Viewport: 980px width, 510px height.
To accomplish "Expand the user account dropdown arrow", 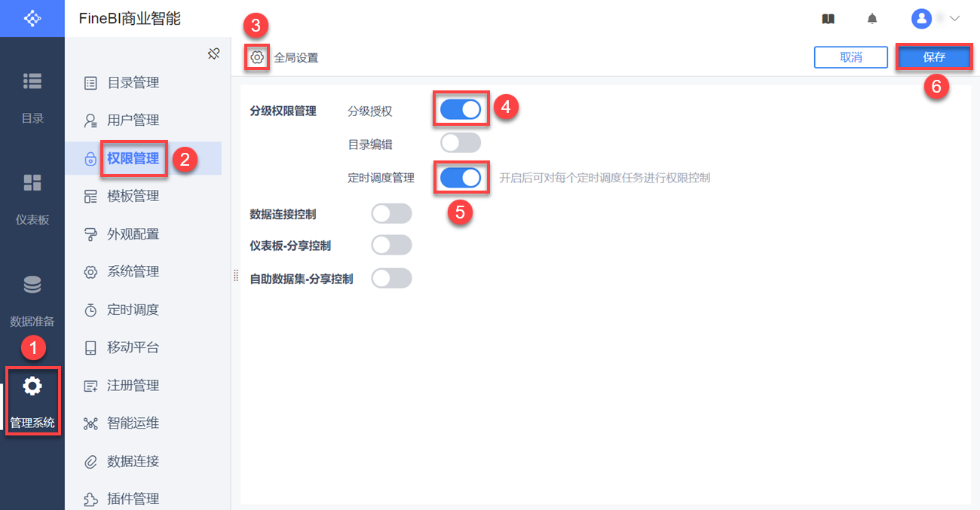I will (x=955, y=19).
